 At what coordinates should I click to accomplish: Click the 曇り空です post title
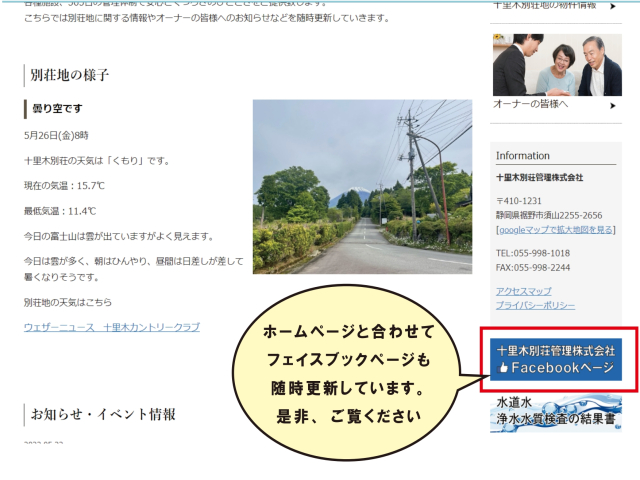(57, 108)
